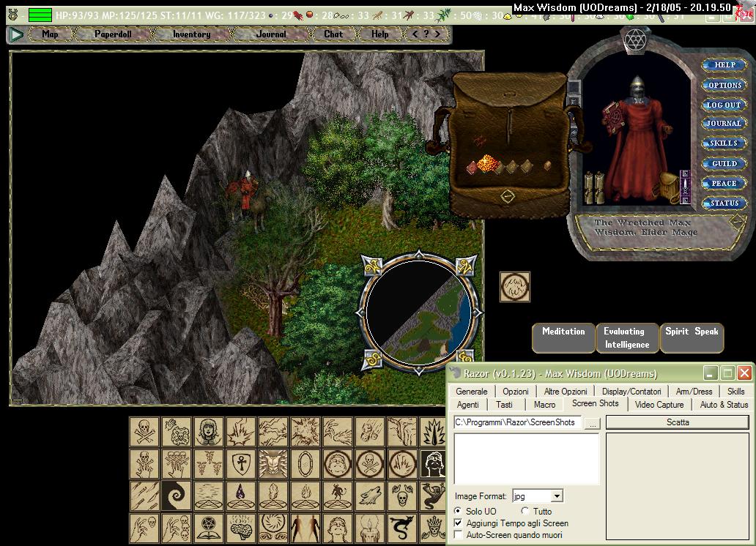Click the green play arrow on top bar

pyautogui.click(x=16, y=34)
